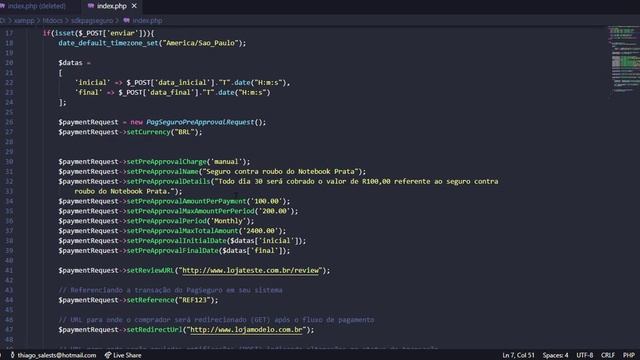This screenshot has height=360, width=640.
Task: Click the 'Monthly' string value
Action: pyautogui.click(x=228, y=221)
